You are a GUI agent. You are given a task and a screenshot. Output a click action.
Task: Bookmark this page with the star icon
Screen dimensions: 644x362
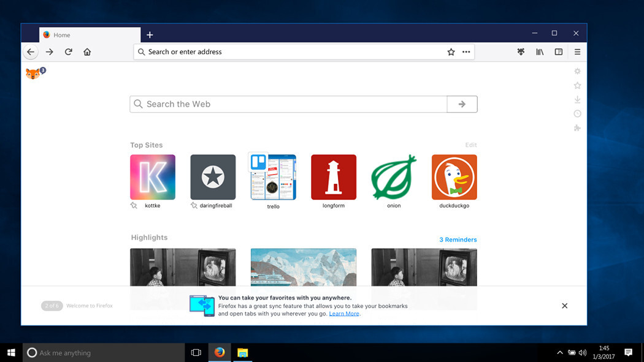(451, 51)
